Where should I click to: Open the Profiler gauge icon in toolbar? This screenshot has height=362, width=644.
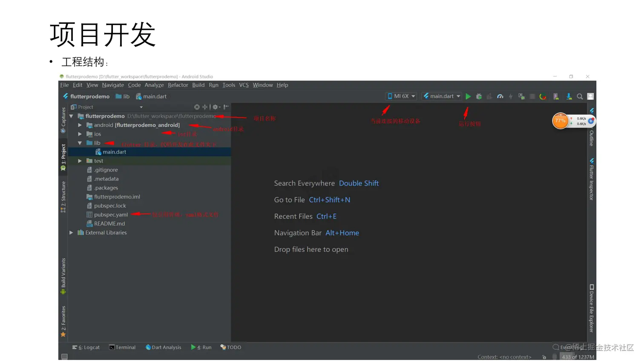click(500, 96)
